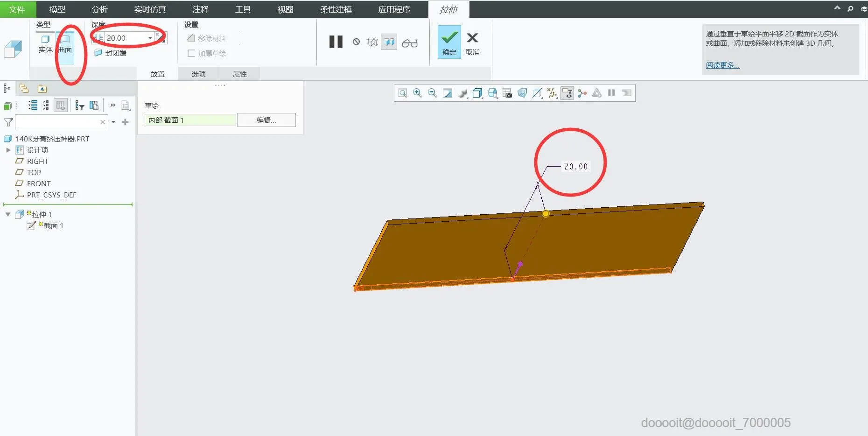The image size is (868, 436).
Task: Select the attached shaded preview icon
Action: click(389, 42)
